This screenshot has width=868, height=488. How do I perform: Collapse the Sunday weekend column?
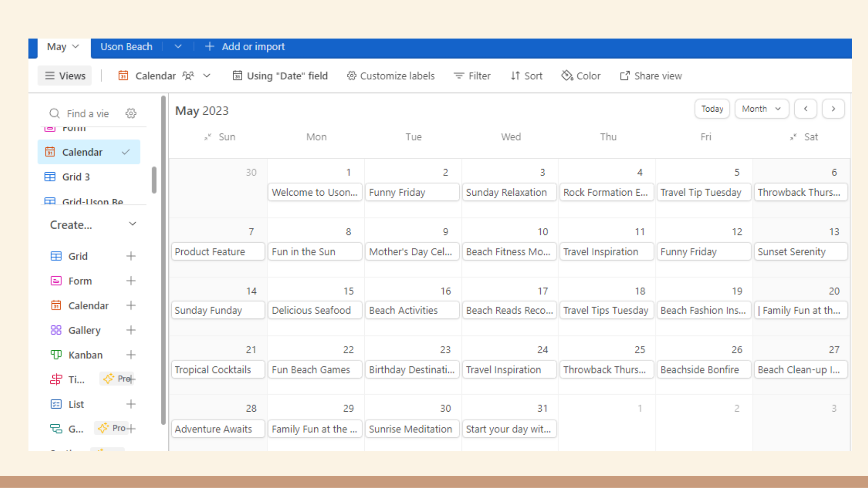[x=208, y=137]
